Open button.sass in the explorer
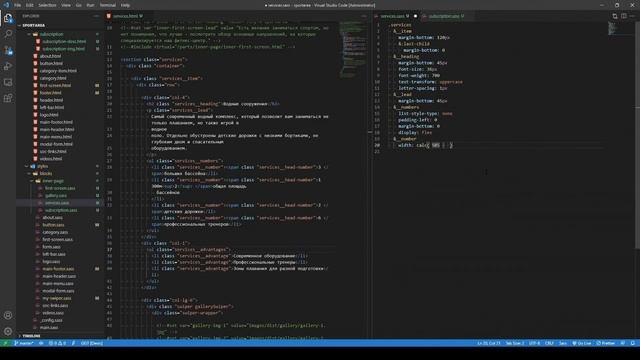Image resolution: width=640 pixels, height=360 pixels. [53, 225]
